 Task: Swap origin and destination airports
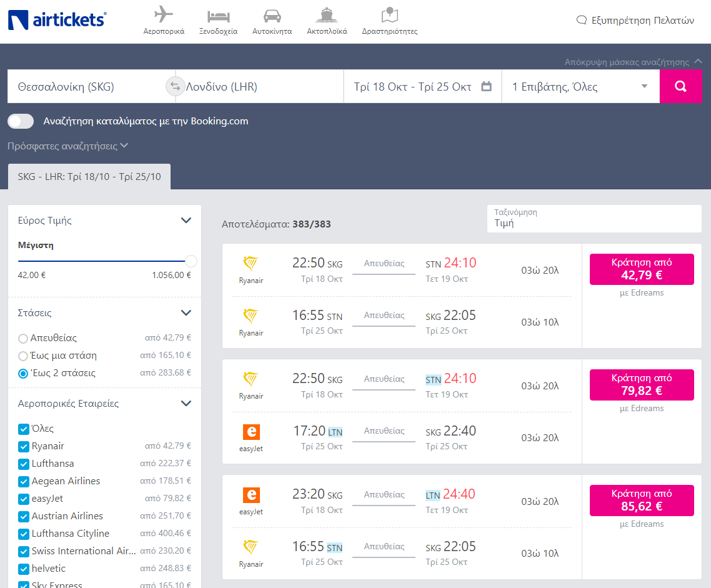point(175,86)
